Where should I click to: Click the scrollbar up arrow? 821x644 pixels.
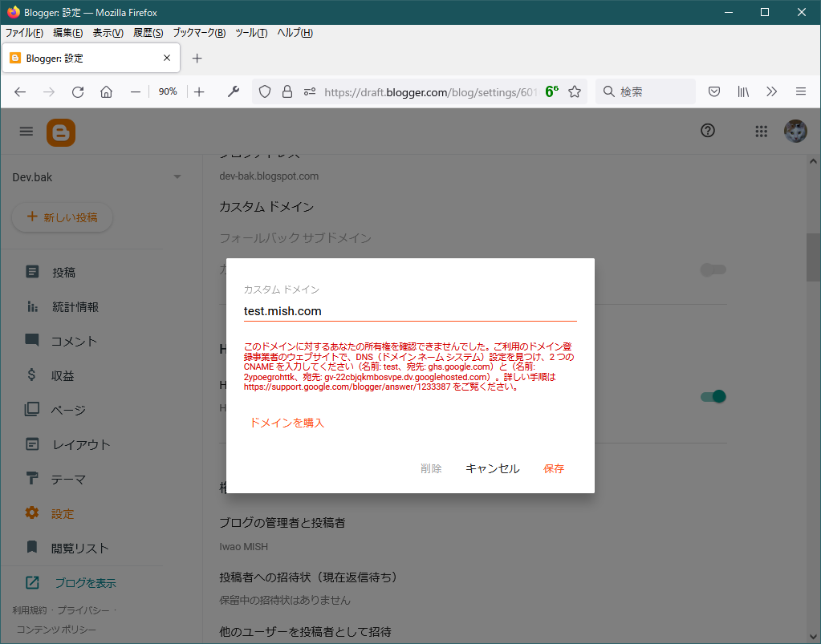(813, 162)
